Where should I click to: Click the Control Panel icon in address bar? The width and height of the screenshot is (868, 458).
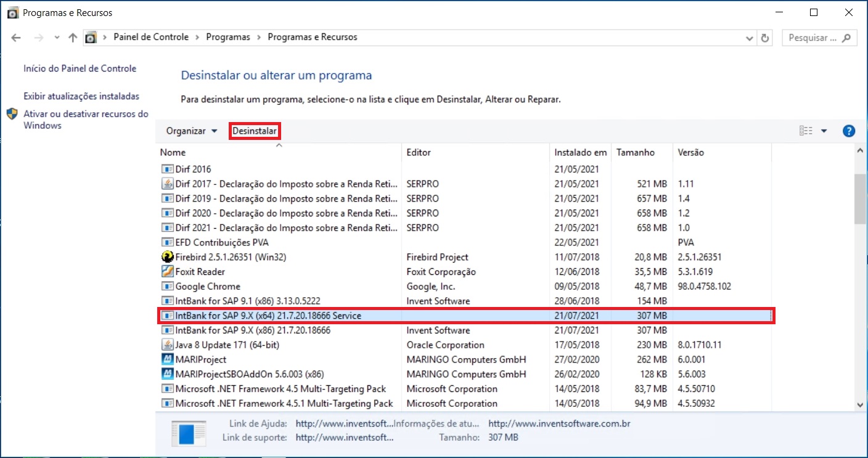(91, 38)
